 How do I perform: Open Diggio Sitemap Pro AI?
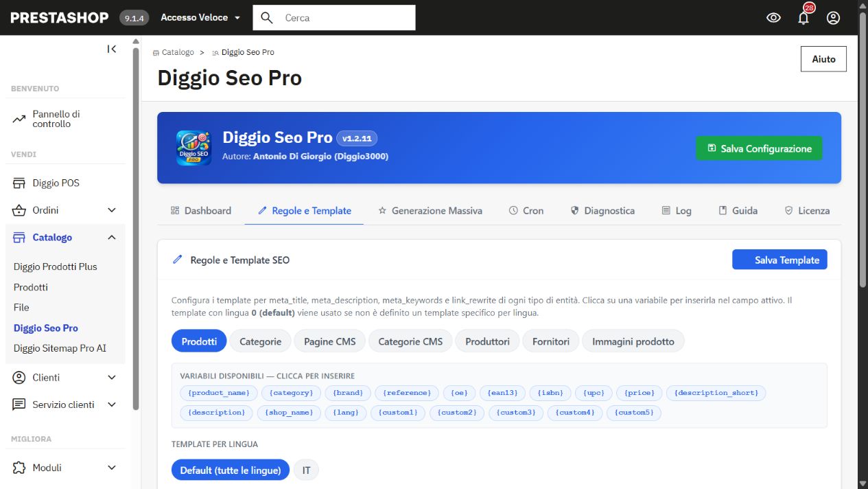coord(60,348)
